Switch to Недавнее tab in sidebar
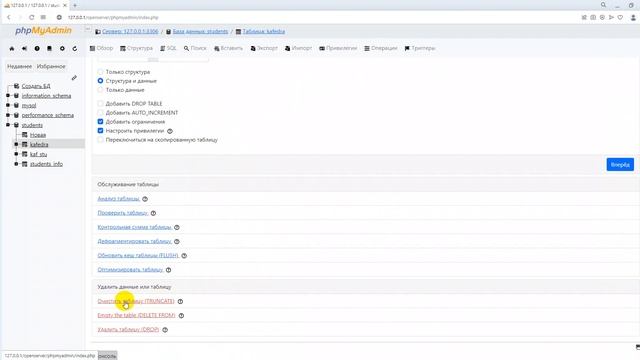 tap(19, 66)
